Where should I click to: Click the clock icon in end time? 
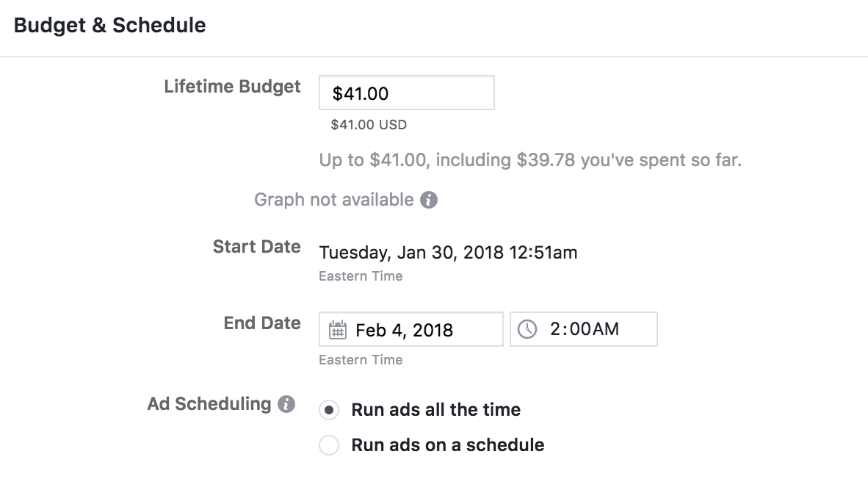[x=527, y=330]
